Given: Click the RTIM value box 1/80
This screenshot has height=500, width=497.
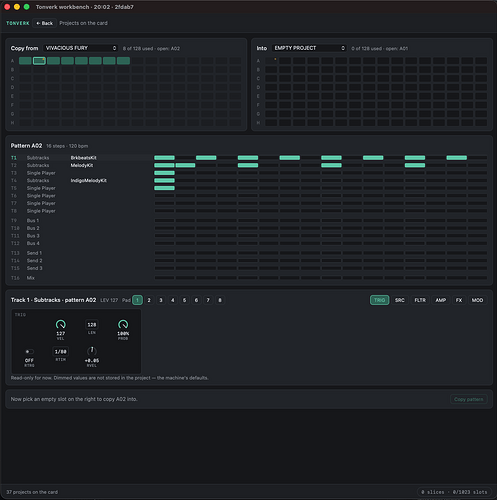Looking at the screenshot, I should [x=60, y=352].
